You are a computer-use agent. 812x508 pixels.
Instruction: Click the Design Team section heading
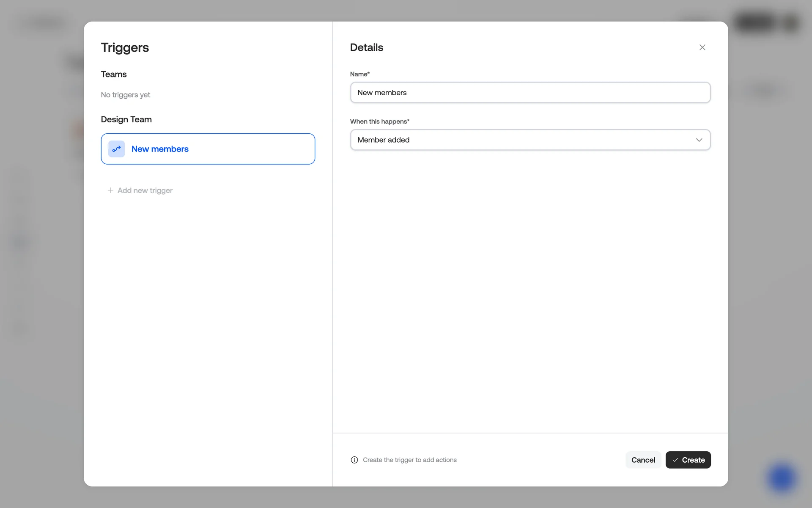[126, 119]
